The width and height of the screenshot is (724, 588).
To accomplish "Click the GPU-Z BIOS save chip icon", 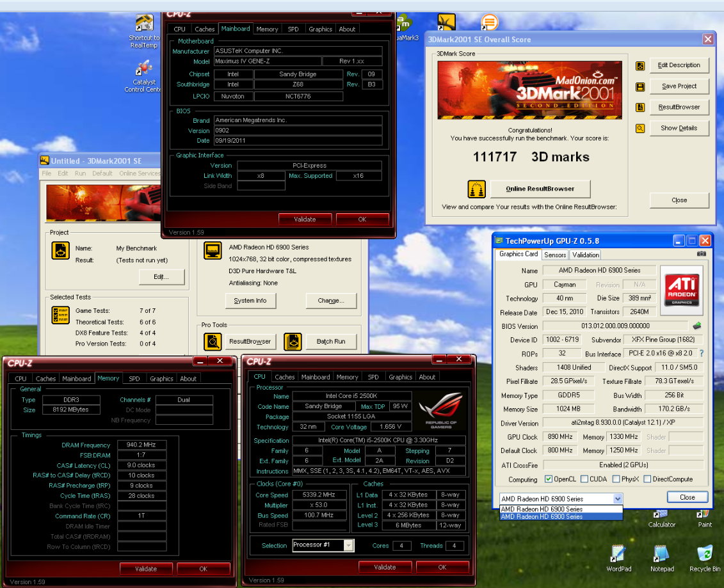I will click(x=696, y=326).
